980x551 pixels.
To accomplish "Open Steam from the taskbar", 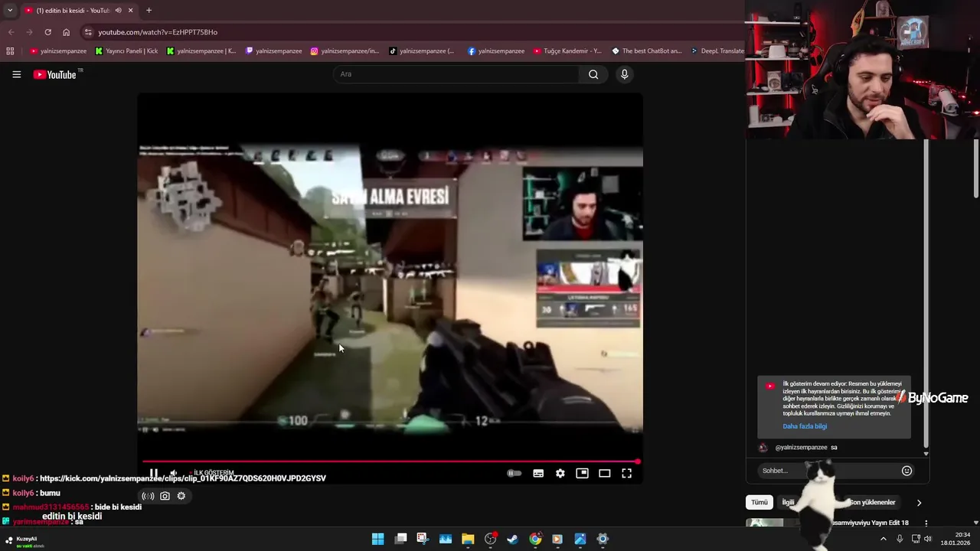I will pyautogui.click(x=512, y=539).
